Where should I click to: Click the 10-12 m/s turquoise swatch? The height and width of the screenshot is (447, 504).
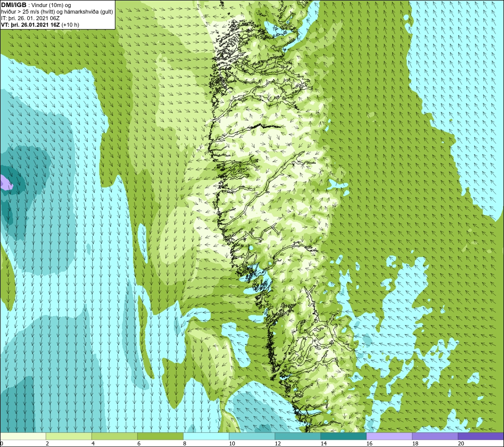pos(252,436)
